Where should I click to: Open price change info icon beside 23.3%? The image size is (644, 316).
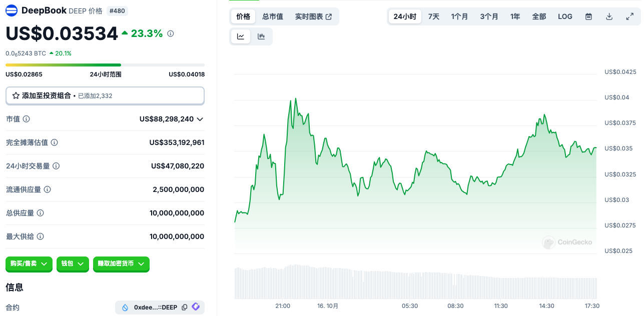coord(170,33)
